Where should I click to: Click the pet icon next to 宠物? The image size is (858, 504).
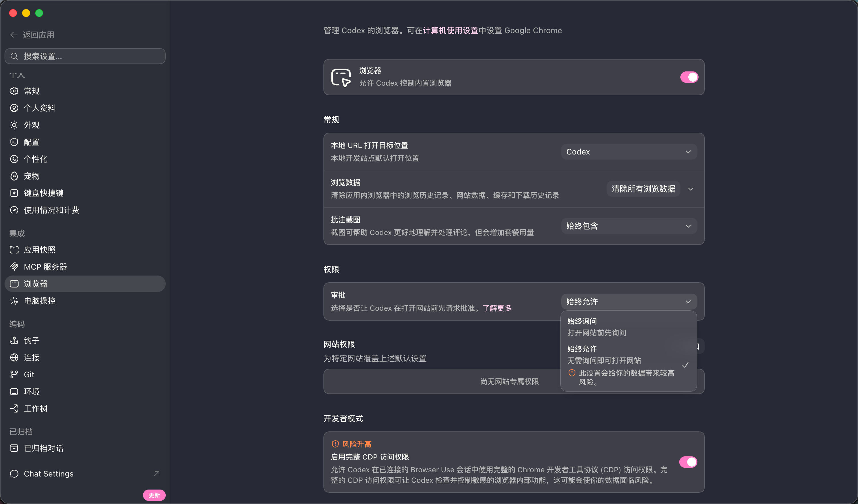point(14,176)
